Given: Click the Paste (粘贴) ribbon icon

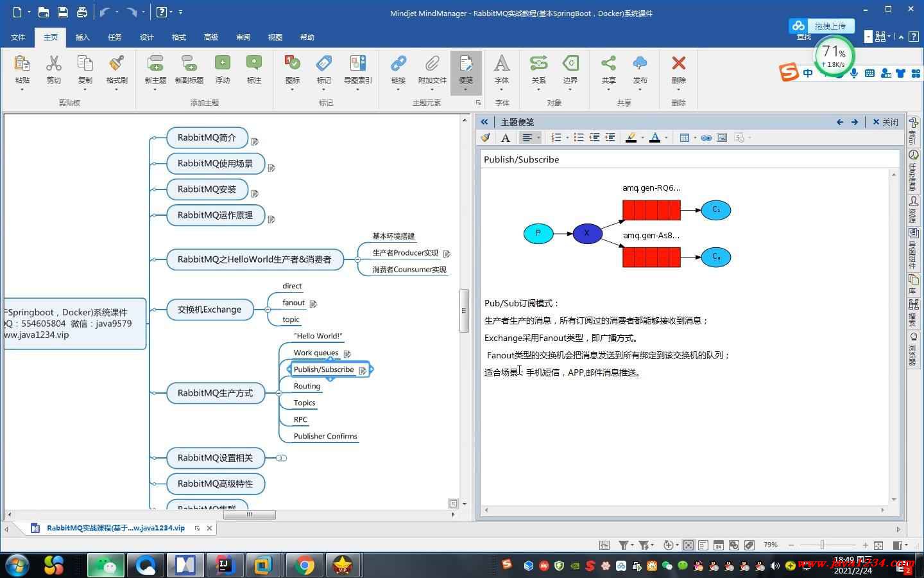Looking at the screenshot, I should [x=22, y=64].
